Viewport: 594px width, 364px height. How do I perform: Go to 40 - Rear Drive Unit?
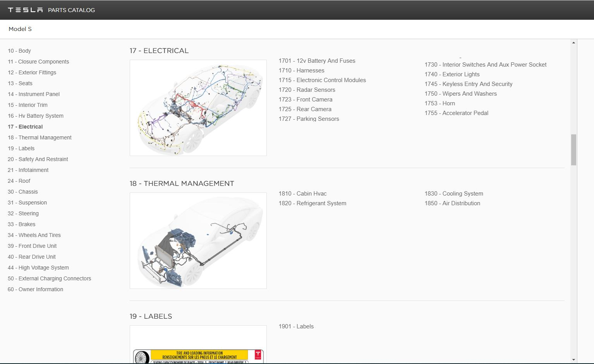[32, 257]
